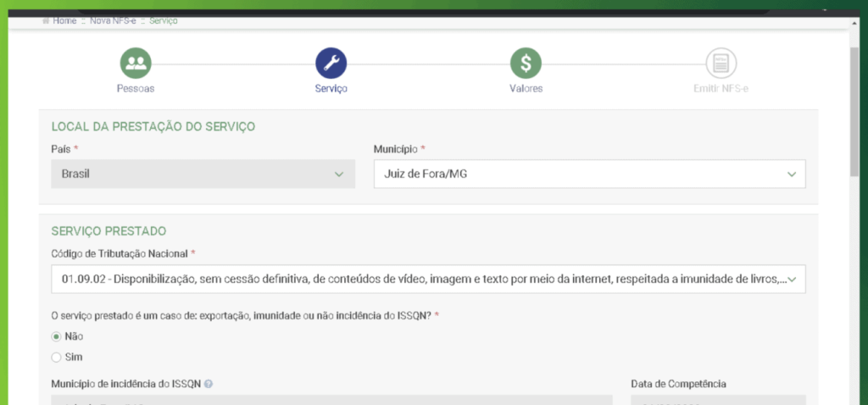Click the Data de Competência field
Screen dimensions: 868x405
[719, 400]
